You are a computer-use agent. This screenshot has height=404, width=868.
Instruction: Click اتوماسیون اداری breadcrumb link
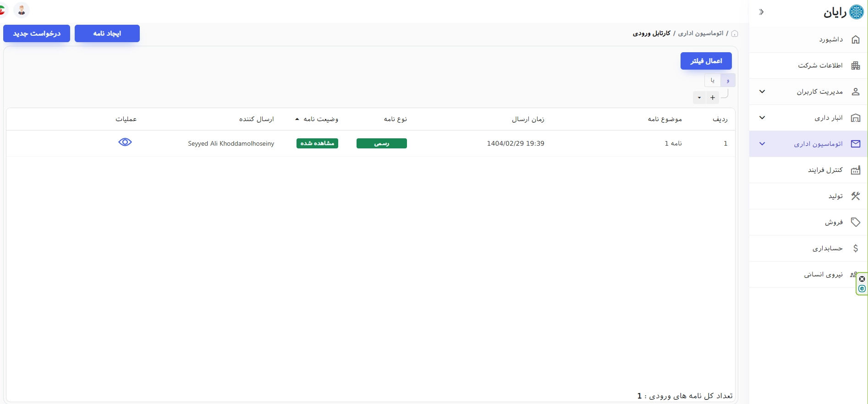[x=701, y=33]
